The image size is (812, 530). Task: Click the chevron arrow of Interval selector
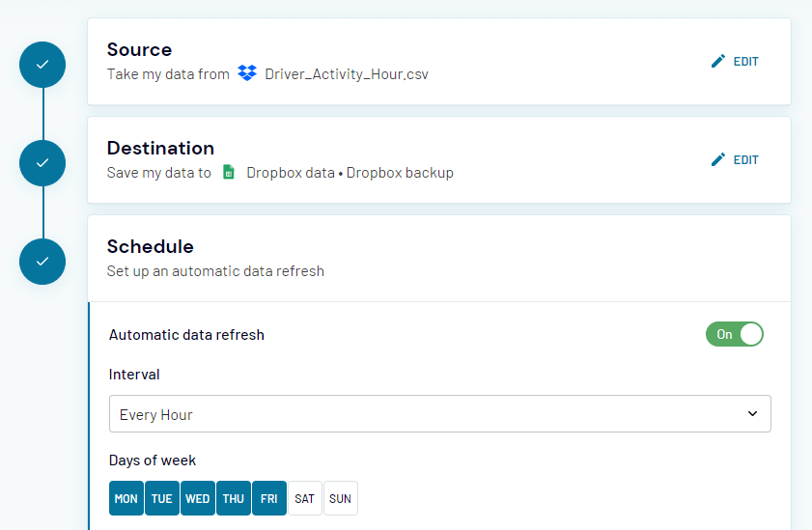pyautogui.click(x=752, y=413)
